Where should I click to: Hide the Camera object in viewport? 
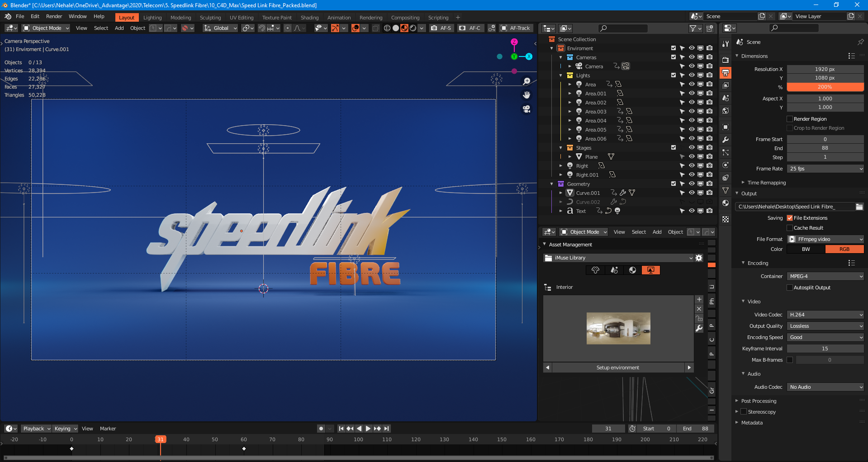point(692,66)
